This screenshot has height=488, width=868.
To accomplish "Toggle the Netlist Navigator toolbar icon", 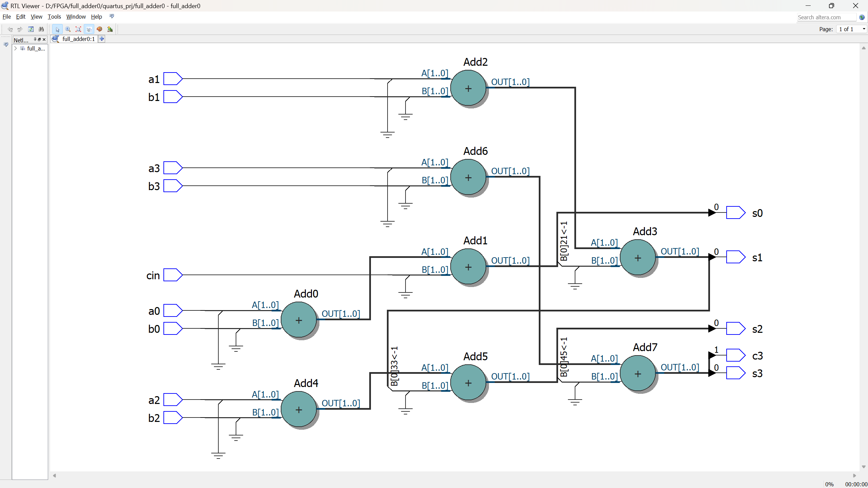I will point(89,29).
